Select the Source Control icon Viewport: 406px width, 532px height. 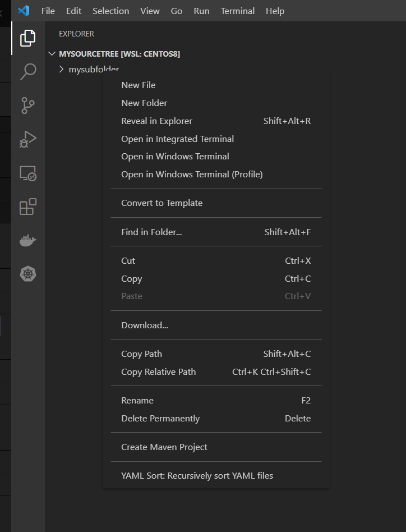[27, 106]
